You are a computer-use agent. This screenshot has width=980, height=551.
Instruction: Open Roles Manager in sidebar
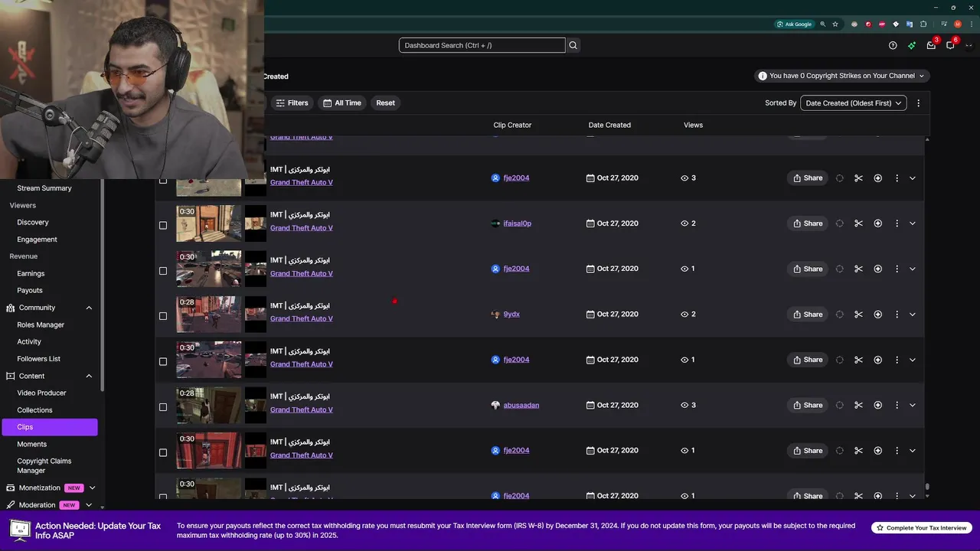click(x=41, y=324)
